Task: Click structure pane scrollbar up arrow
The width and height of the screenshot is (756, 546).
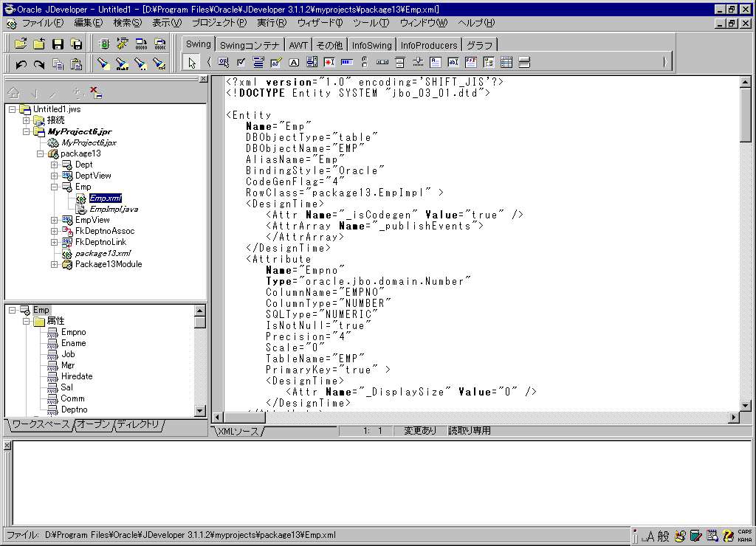Action: coord(200,311)
